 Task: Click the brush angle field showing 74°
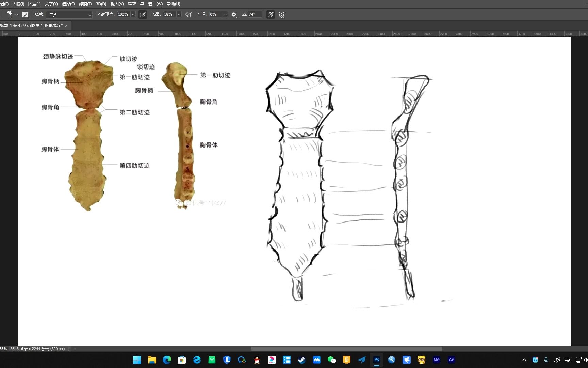coord(255,14)
